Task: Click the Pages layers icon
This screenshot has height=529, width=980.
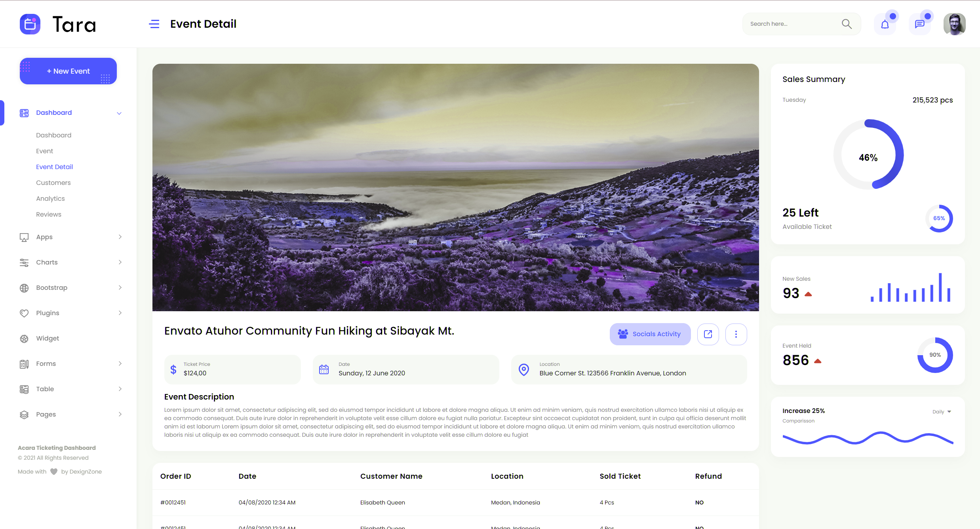Action: pyautogui.click(x=24, y=415)
